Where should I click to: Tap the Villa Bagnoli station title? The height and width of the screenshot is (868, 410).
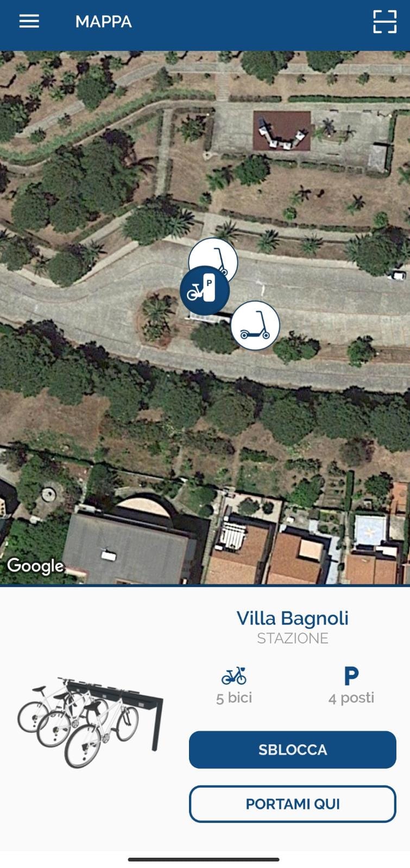tap(293, 618)
